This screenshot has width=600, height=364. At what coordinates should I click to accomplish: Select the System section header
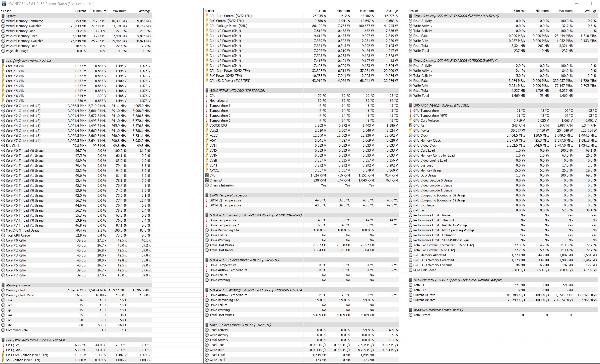(x=76, y=16)
